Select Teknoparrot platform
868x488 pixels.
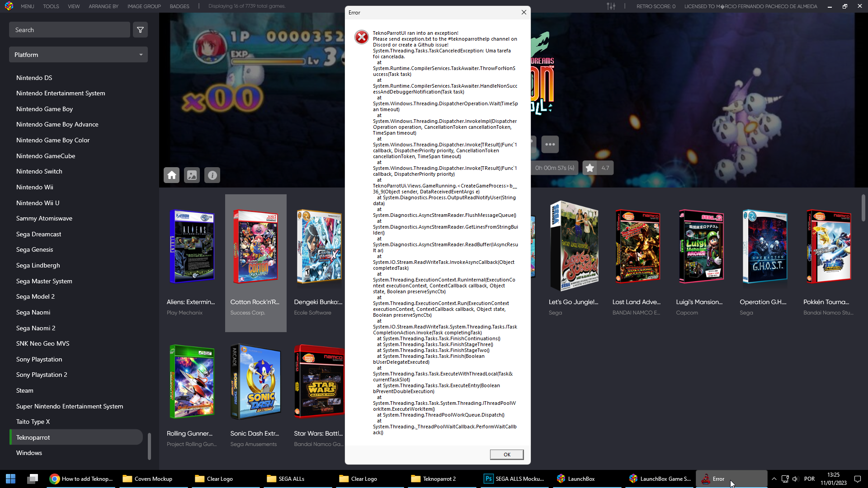(76, 437)
